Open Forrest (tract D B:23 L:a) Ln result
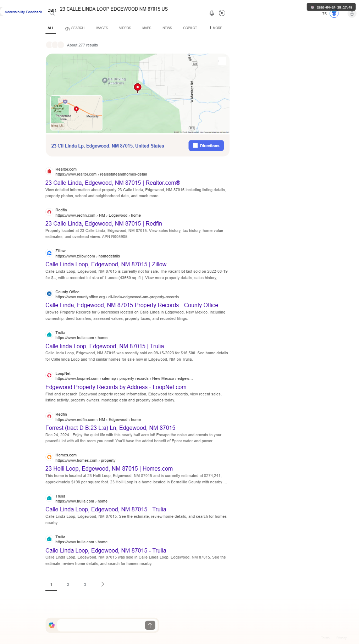Screen dimensions: 359x644 pos(110,428)
